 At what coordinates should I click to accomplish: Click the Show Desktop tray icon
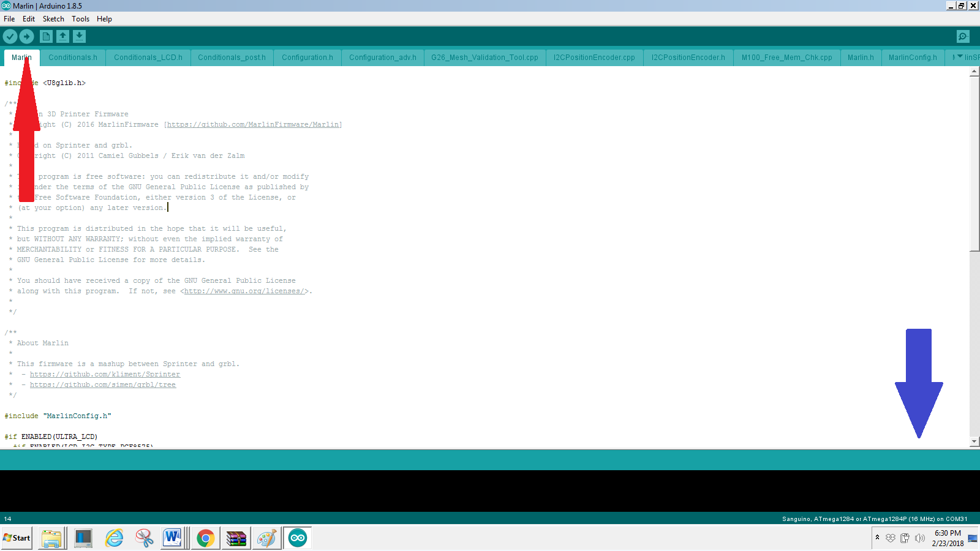tap(973, 538)
